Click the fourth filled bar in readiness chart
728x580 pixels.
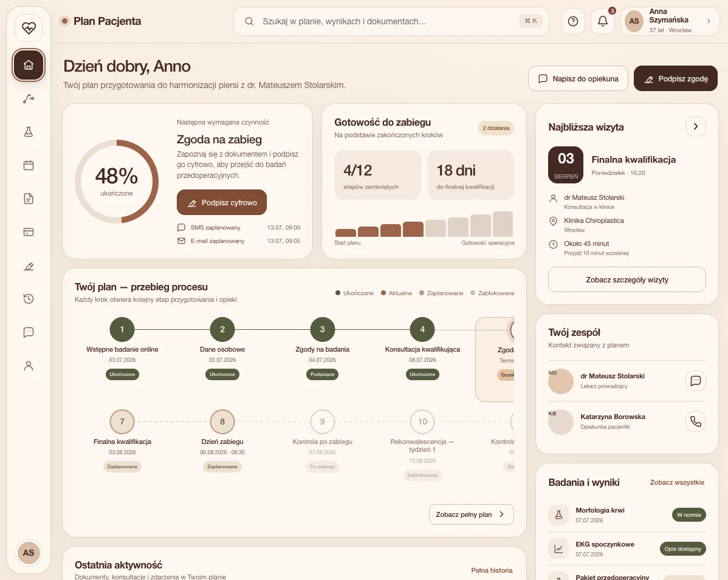[413, 229]
